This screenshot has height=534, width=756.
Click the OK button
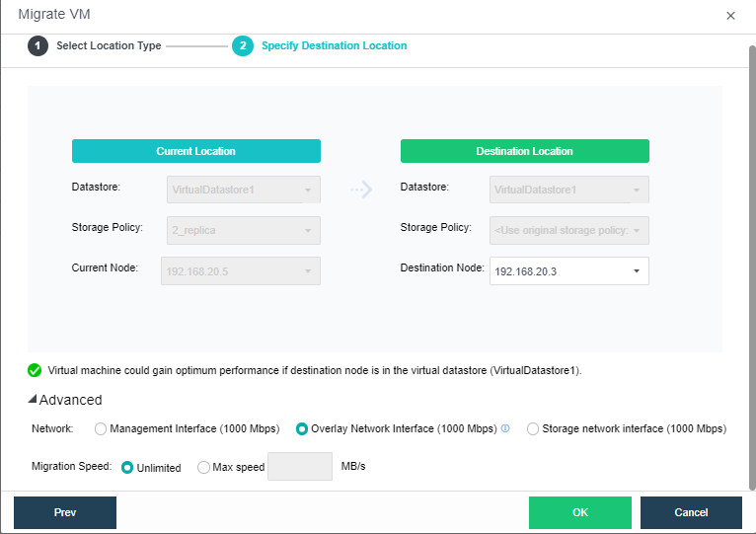tap(579, 512)
